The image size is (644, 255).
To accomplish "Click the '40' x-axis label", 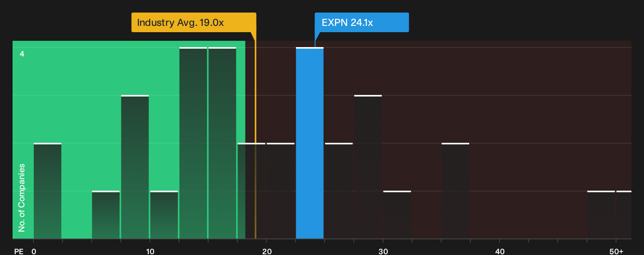I will pos(500,251).
